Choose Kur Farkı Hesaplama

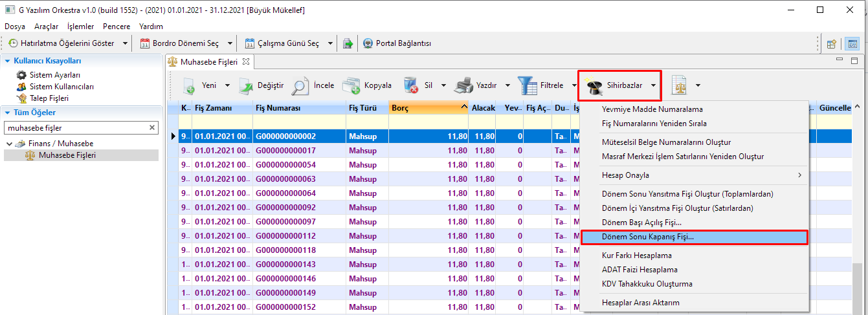pos(695,255)
